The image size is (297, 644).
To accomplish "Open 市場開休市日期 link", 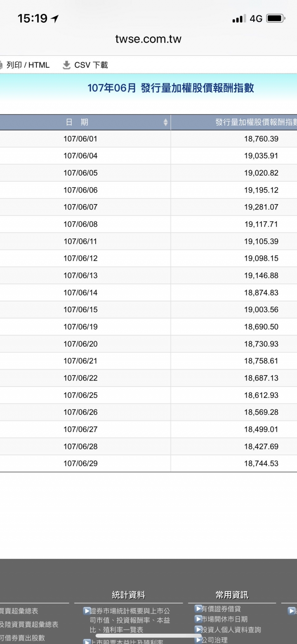I will [224, 619].
